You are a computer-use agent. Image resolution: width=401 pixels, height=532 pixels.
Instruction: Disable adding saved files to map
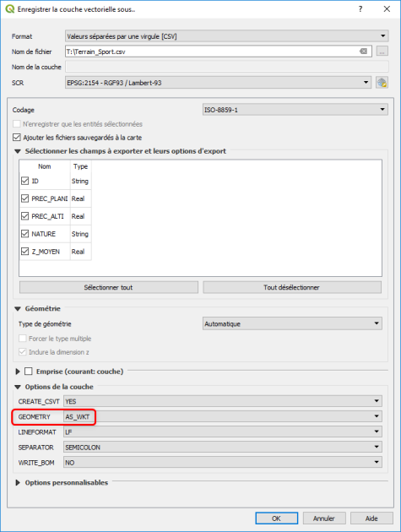17,137
